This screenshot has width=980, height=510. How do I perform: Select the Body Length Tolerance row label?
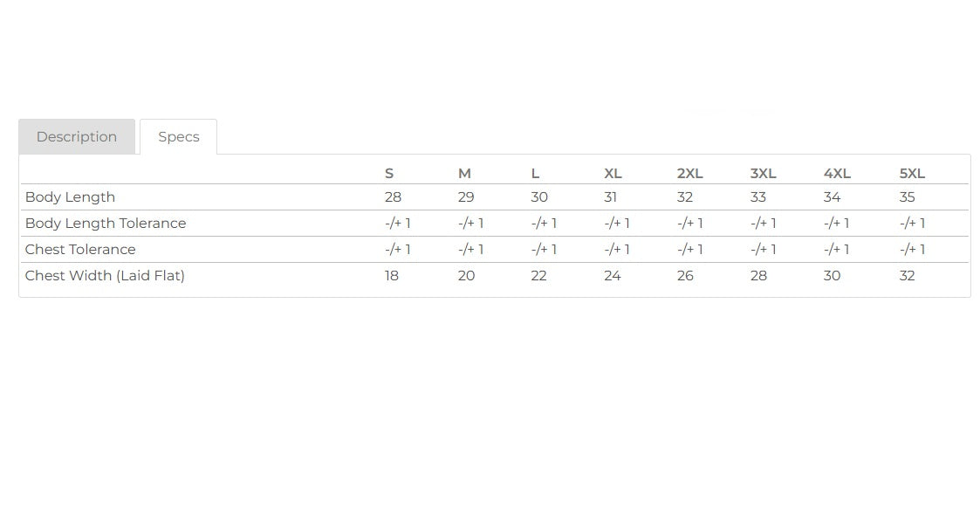(106, 224)
